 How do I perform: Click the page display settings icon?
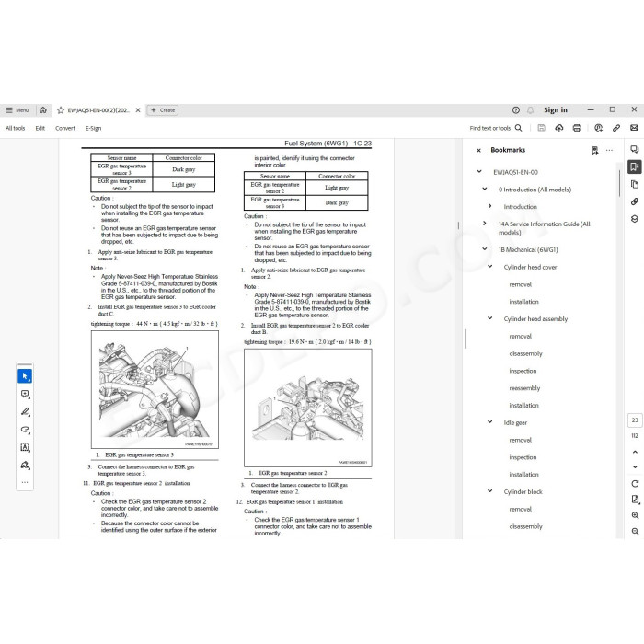point(635,500)
